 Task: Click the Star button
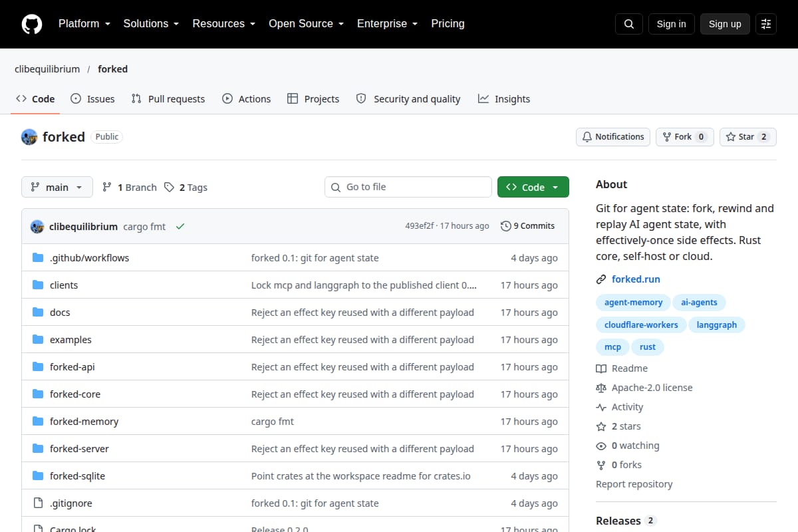(x=748, y=137)
